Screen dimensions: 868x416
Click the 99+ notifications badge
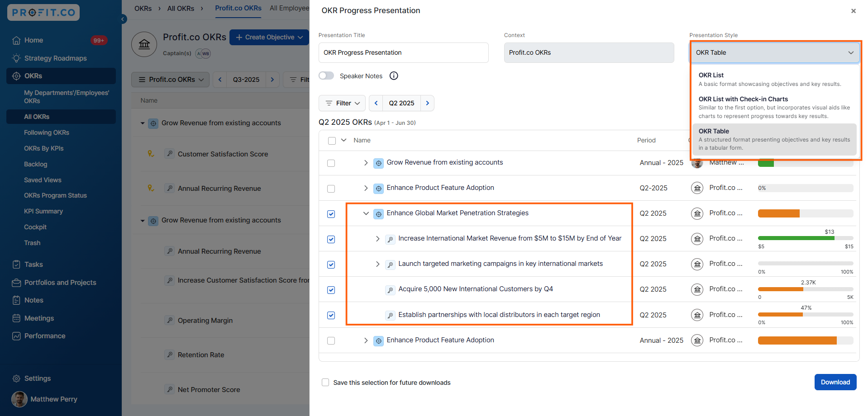(x=99, y=40)
